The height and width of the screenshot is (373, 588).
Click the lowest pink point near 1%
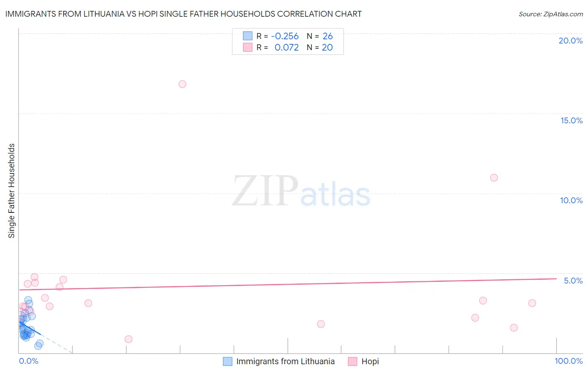[128, 339]
